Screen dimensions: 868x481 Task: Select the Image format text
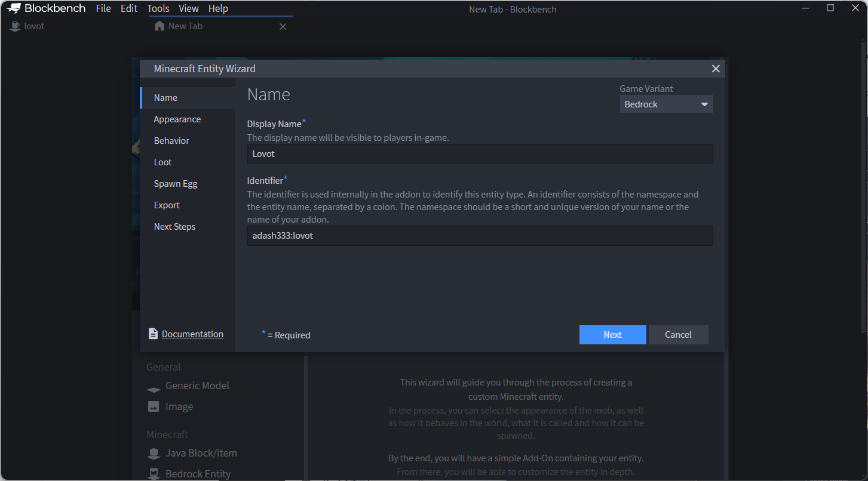coord(179,406)
